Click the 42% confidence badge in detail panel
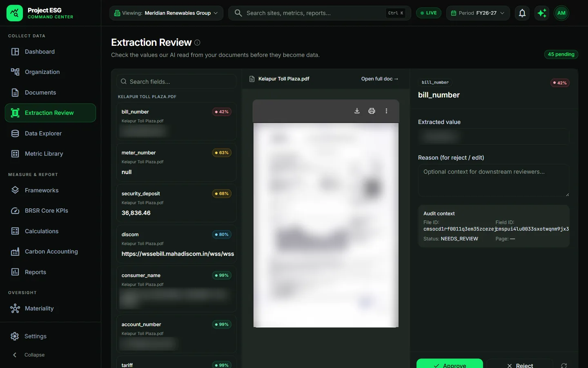The width and height of the screenshot is (588, 368). pyautogui.click(x=560, y=83)
